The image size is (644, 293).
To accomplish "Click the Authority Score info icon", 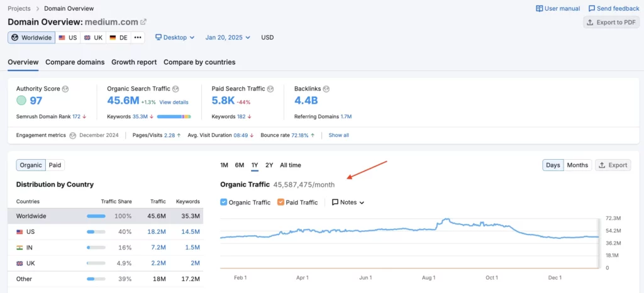I will (x=65, y=89).
